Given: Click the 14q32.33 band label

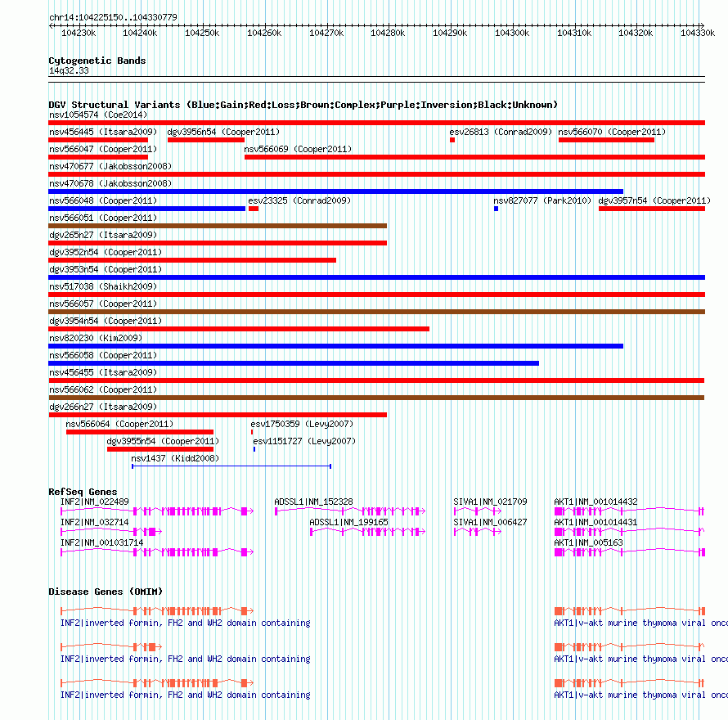Looking at the screenshot, I should (x=69, y=70).
